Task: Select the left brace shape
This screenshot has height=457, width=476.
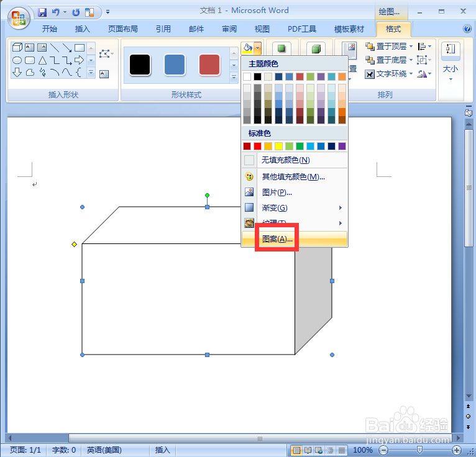Action: pos(78,73)
